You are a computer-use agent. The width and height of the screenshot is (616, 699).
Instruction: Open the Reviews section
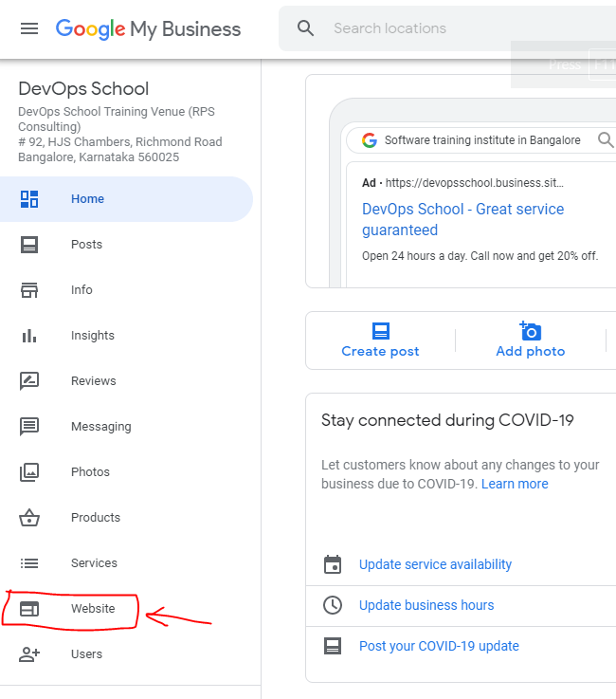click(94, 380)
